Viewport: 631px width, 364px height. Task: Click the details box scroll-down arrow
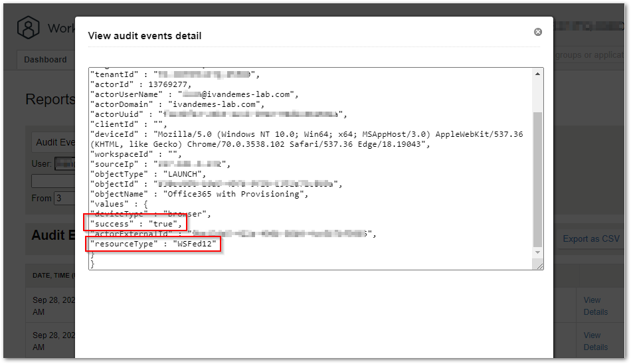[x=537, y=252]
